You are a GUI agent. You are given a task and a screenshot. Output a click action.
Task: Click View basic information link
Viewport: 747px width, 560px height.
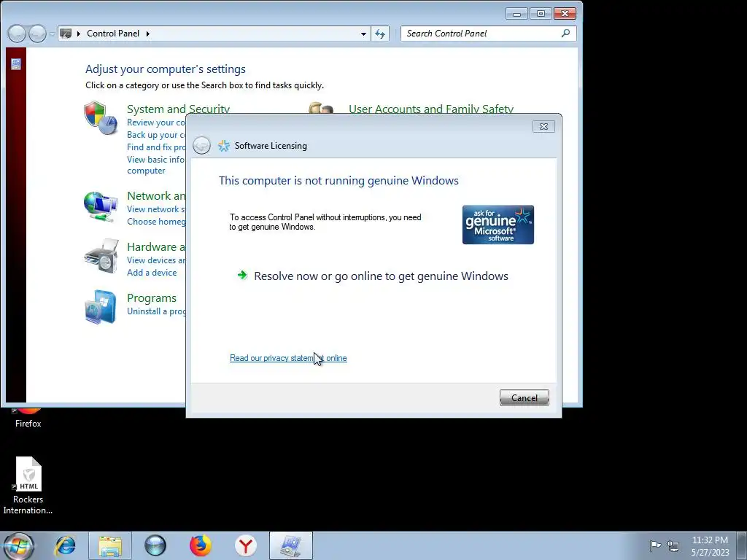pos(155,165)
